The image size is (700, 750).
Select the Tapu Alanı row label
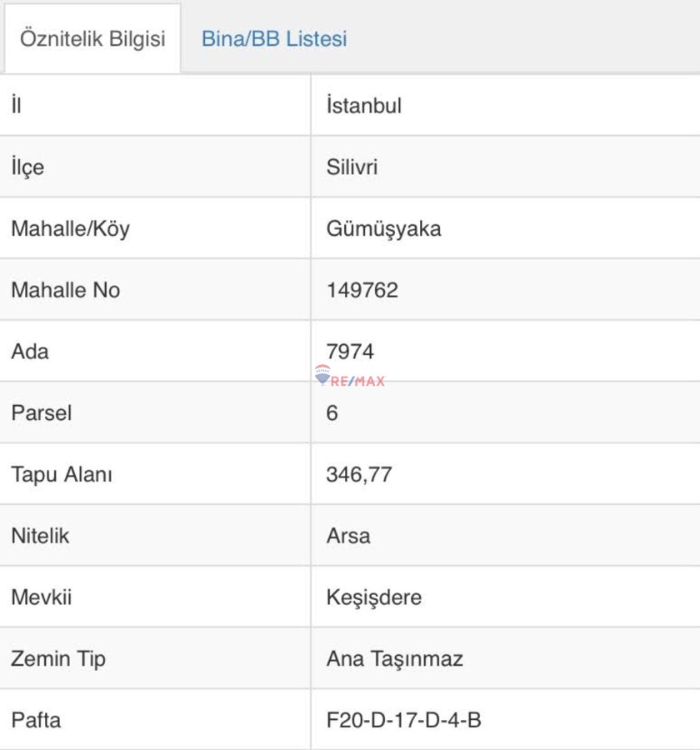pos(62,474)
